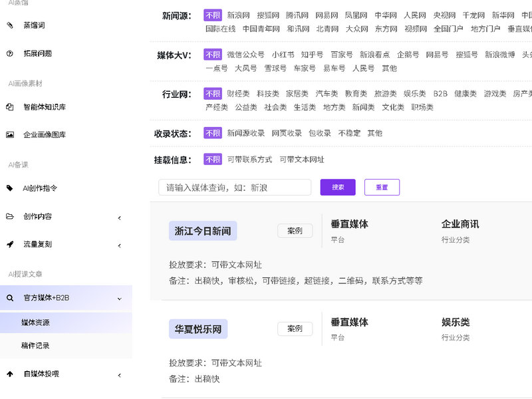
Task: Click the question mark icon beside 拓展问题
Action: pos(9,53)
